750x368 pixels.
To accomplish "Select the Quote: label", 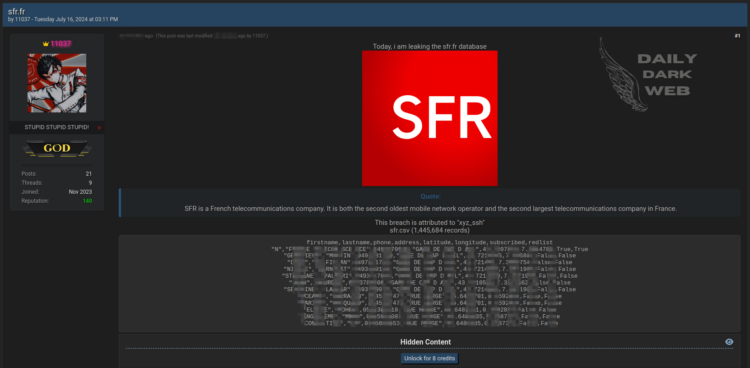I will 430,196.
